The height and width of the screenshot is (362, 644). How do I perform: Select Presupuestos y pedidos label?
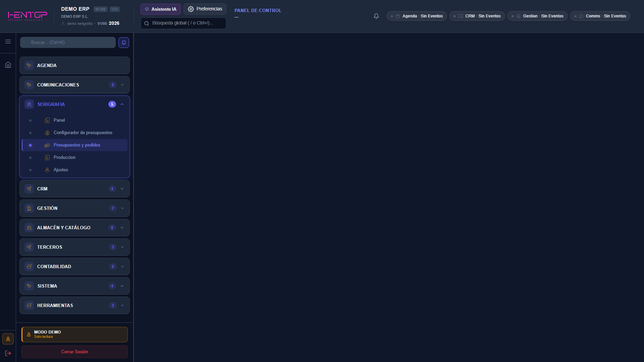pyautogui.click(x=77, y=145)
